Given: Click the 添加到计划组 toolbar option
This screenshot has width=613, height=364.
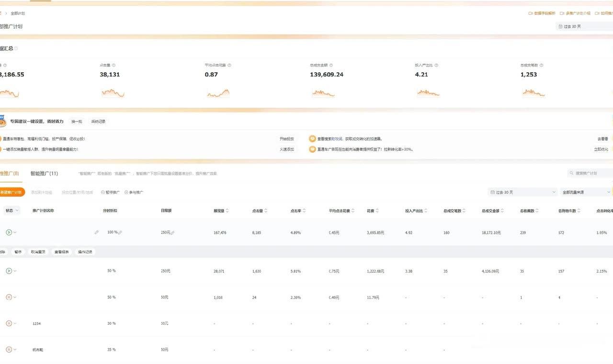Looking at the screenshot, I should tap(42, 192).
